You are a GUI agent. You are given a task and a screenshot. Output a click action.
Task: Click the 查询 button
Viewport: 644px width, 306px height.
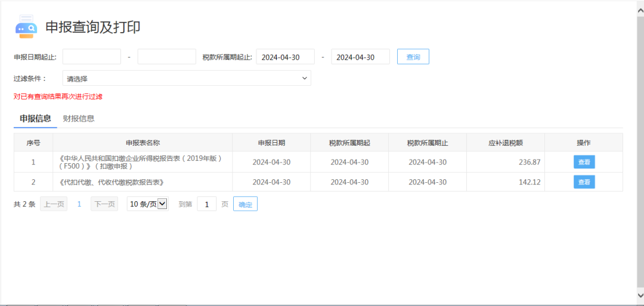coord(413,57)
